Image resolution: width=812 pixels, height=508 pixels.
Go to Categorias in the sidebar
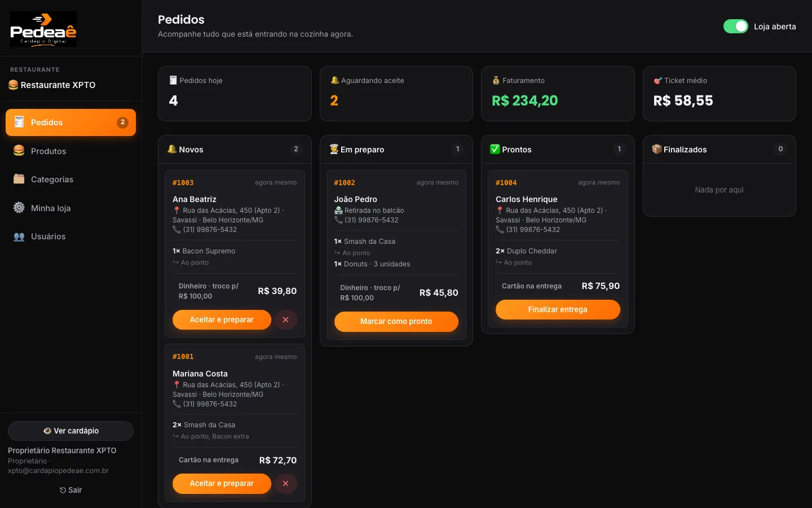[x=70, y=179]
